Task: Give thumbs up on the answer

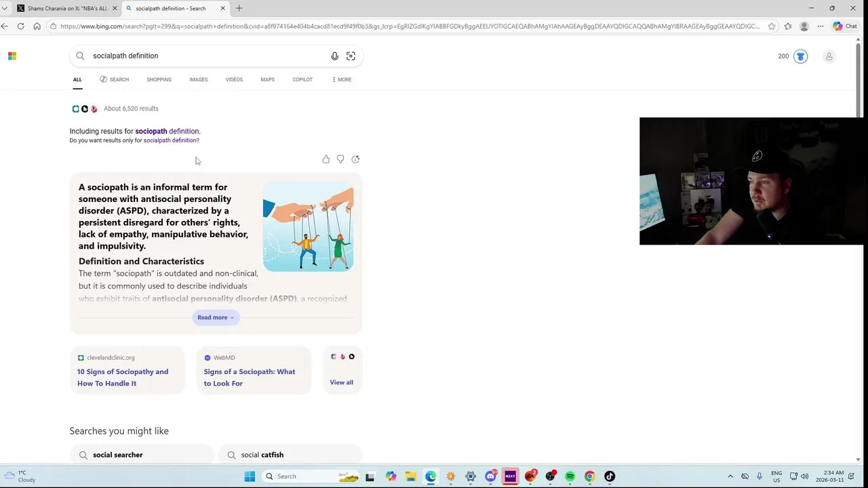Action: coord(326,159)
